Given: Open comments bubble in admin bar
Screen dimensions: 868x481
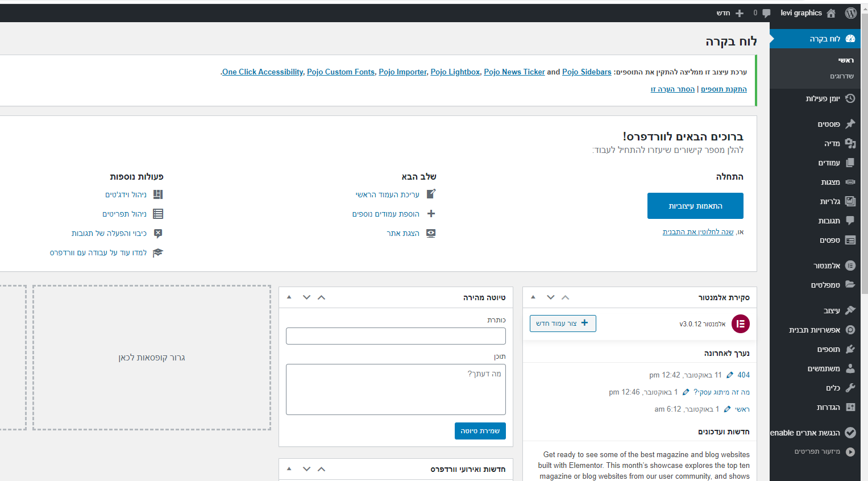Looking at the screenshot, I should (x=766, y=13).
